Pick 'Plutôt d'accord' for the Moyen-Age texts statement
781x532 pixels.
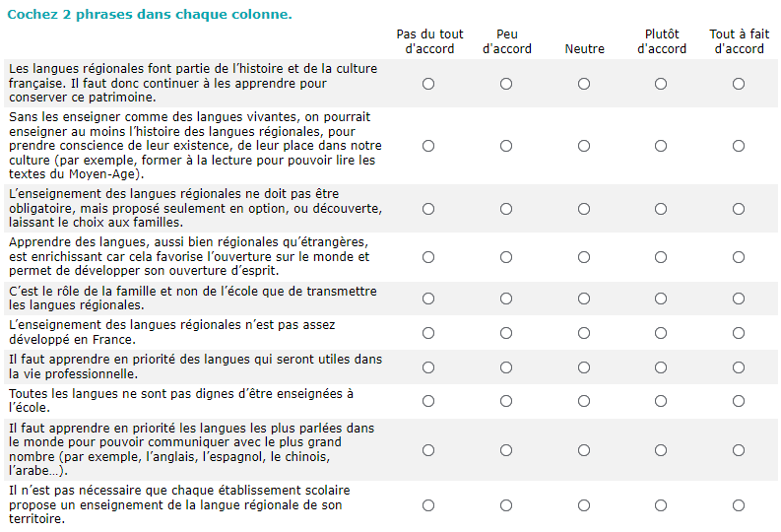[661, 146]
